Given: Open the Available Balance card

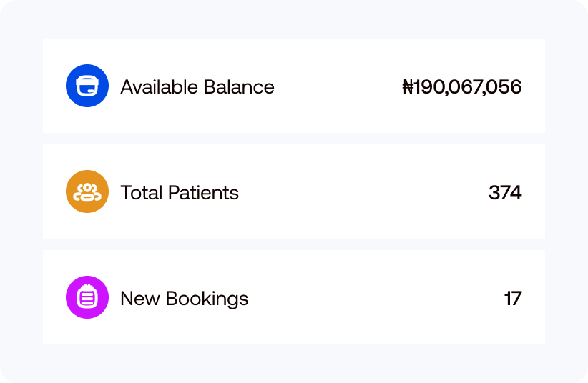Looking at the screenshot, I should pos(322,86).
